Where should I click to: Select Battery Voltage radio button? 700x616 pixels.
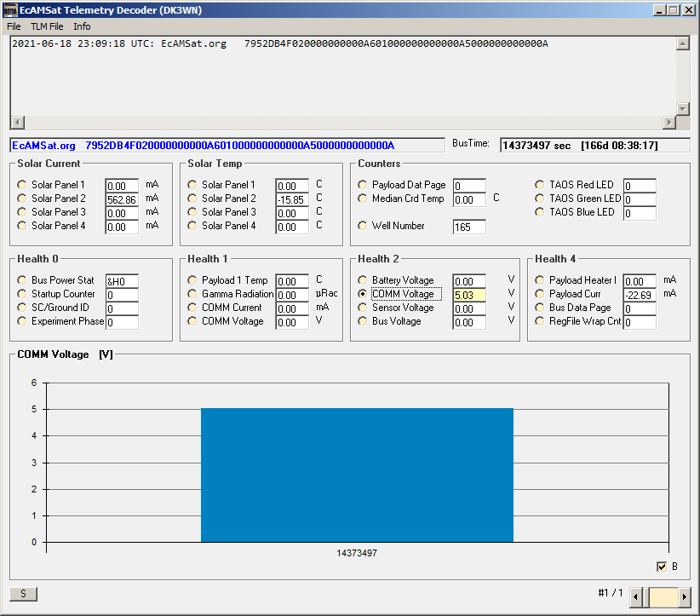(x=362, y=279)
